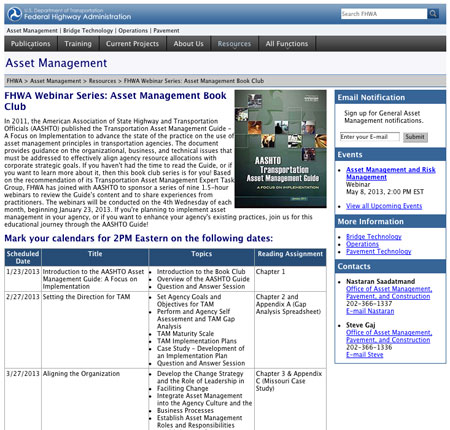
Task: Click the AASHTO guide cover image
Action: (281, 149)
